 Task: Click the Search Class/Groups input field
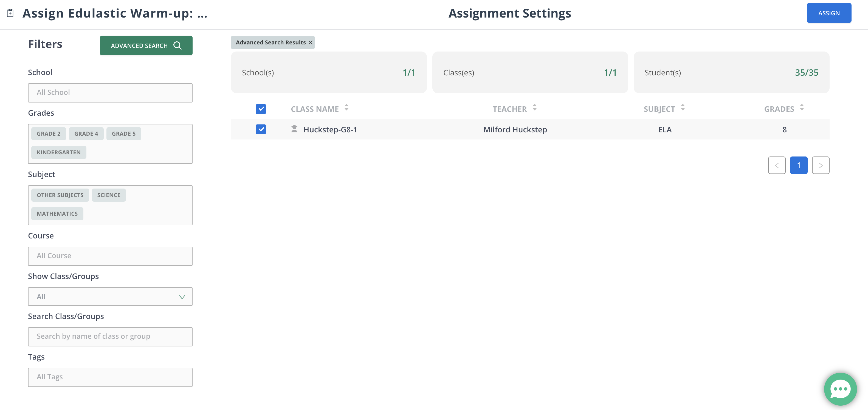[110, 336]
